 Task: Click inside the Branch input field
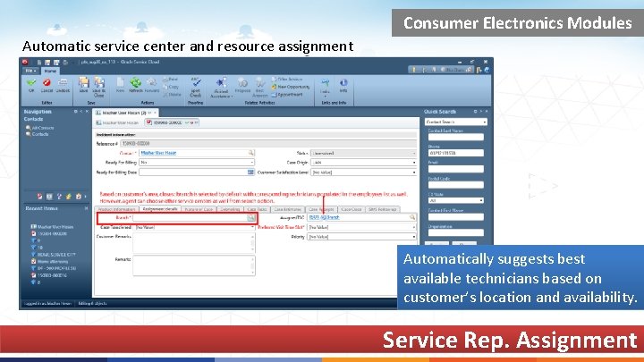point(190,217)
